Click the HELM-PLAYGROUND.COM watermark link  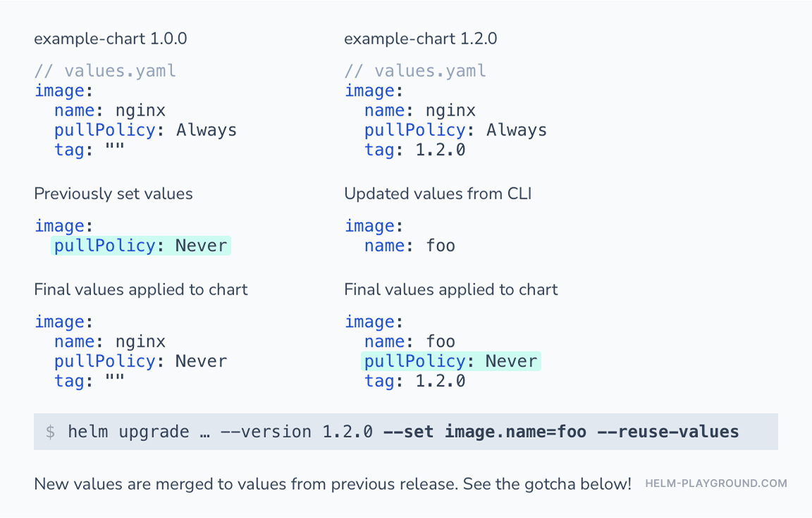[715, 483]
